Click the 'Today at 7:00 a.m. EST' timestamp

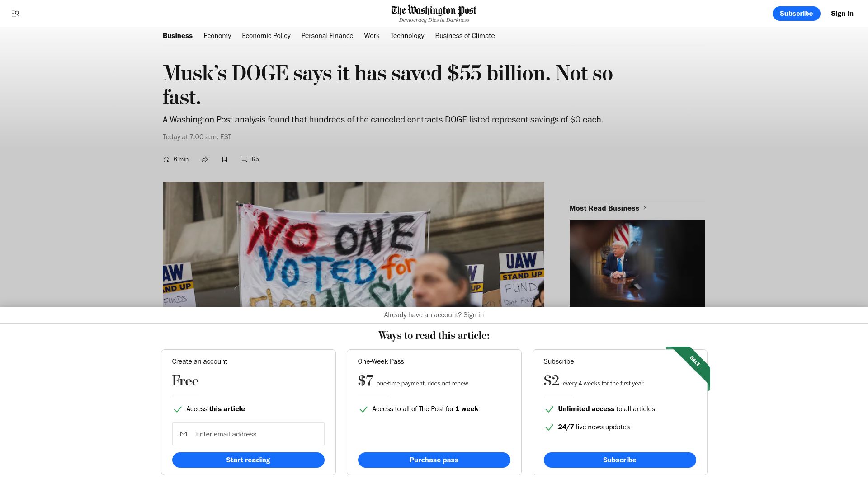[197, 137]
